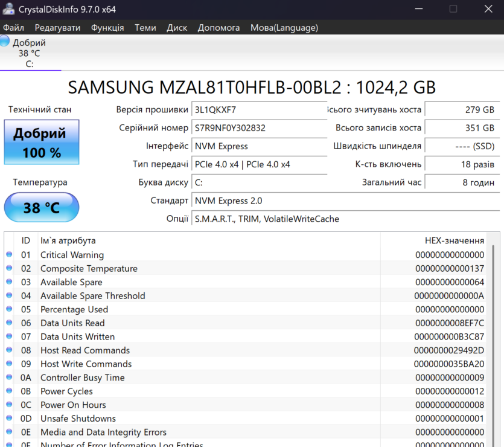The height and width of the screenshot is (447, 504).
Task: Click power on count value 18 разів
Action: click(462, 164)
